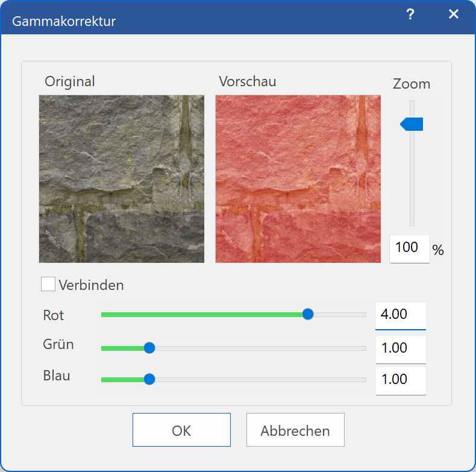
Task: Click the Blau label
Action: [x=57, y=376]
